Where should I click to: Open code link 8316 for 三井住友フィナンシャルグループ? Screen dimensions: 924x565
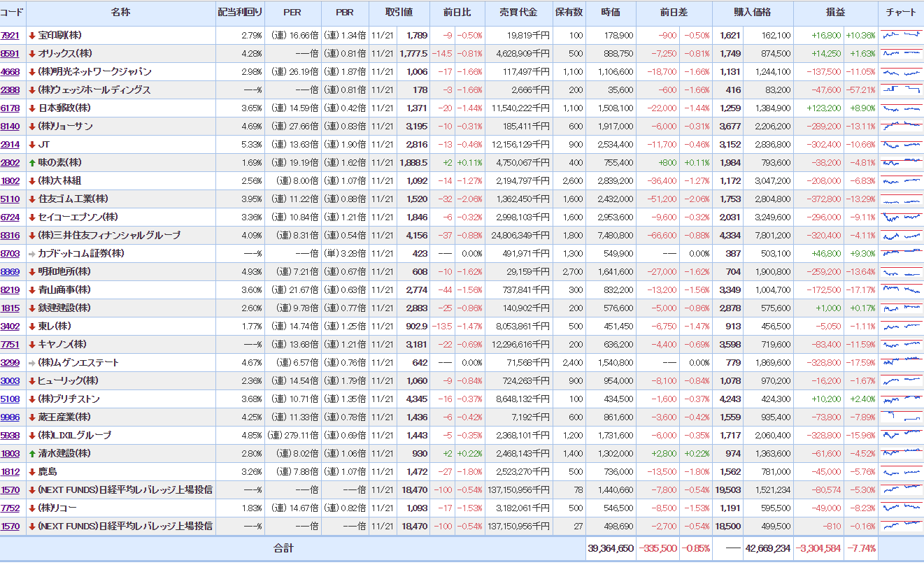point(10,236)
